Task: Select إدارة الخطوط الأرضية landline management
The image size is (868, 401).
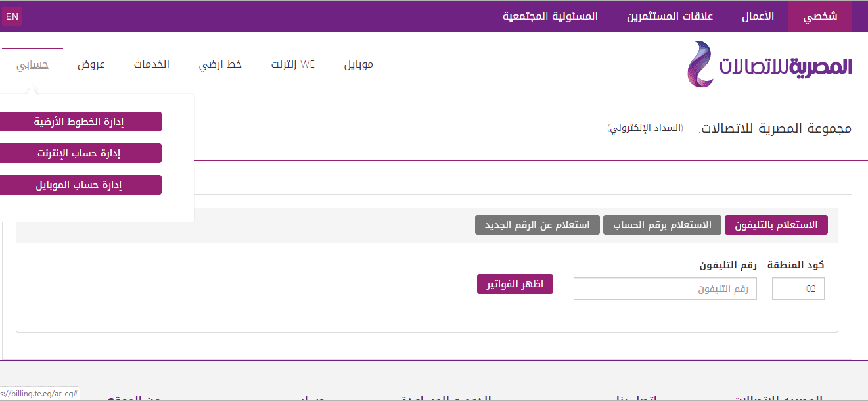Action: pos(79,122)
